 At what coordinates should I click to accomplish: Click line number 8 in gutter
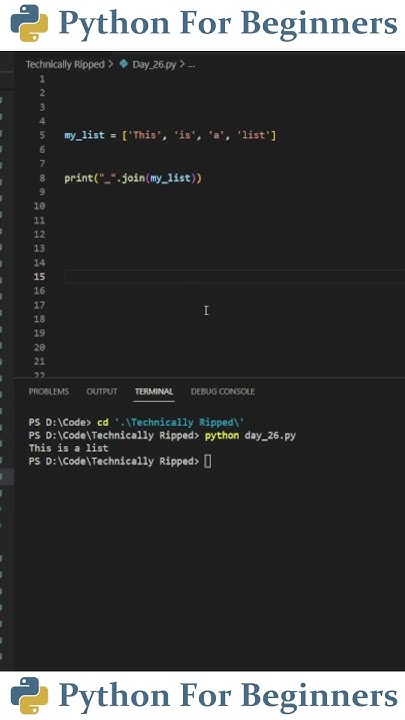43,178
